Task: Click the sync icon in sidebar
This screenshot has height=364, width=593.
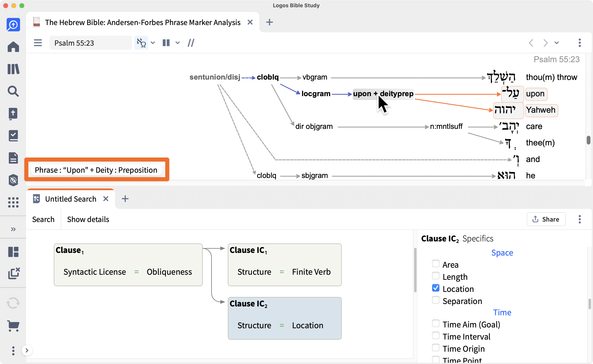Action: click(x=13, y=303)
